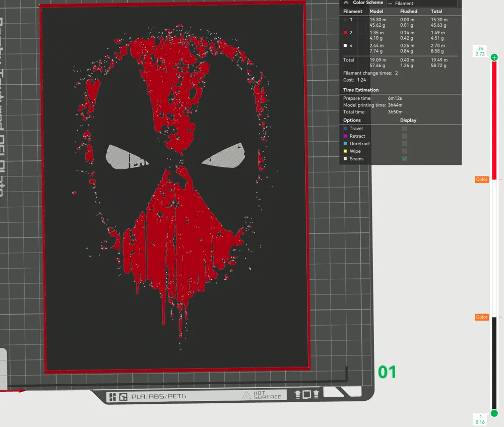
Task: Click the top layer slider handle with plus
Action: tap(494, 57)
